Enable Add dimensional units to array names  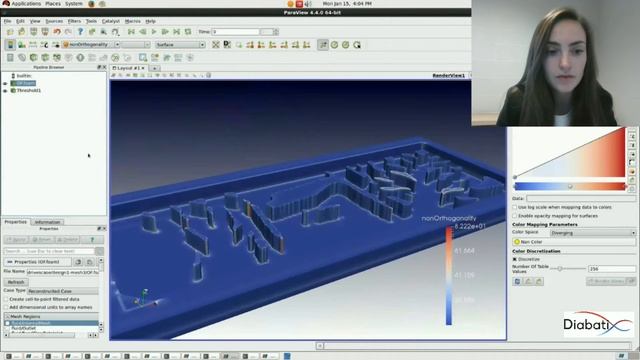[x=6, y=307]
